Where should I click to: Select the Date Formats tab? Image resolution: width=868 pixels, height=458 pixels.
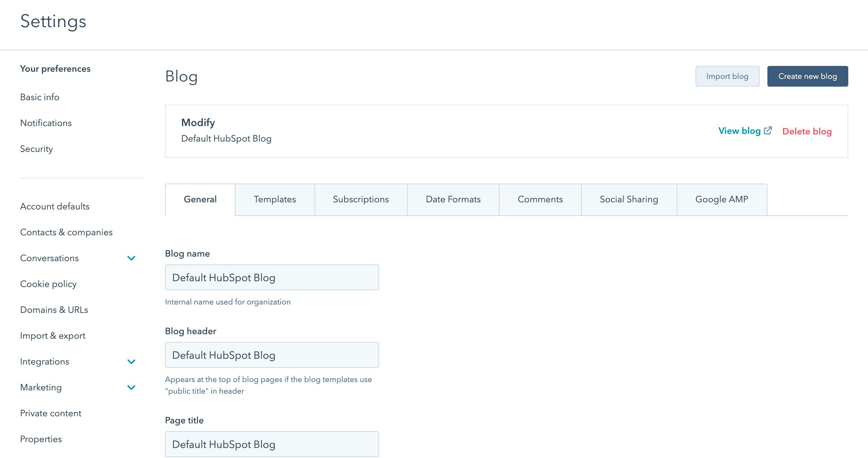click(x=453, y=199)
